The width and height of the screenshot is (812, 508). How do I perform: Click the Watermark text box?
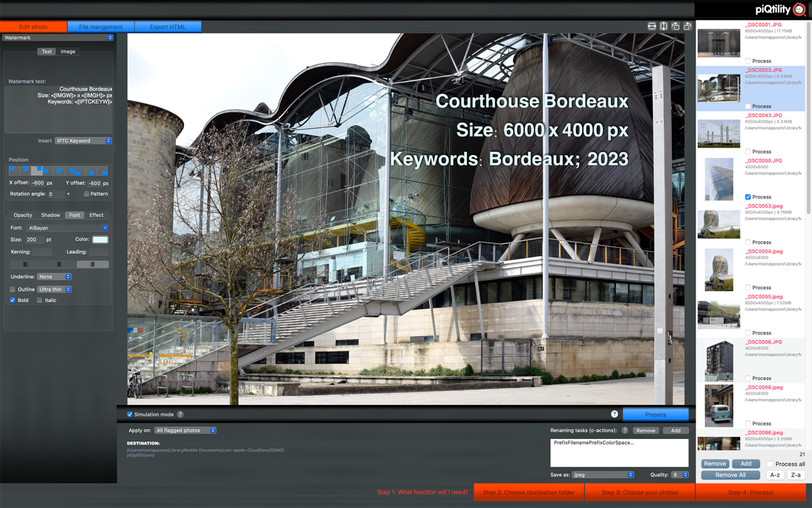coord(58,109)
